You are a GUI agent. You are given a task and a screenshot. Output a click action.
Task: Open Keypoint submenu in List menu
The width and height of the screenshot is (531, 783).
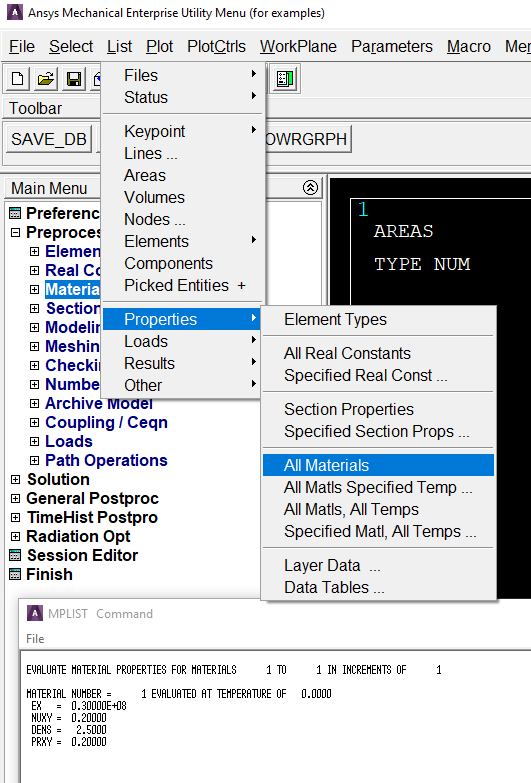tap(183, 131)
